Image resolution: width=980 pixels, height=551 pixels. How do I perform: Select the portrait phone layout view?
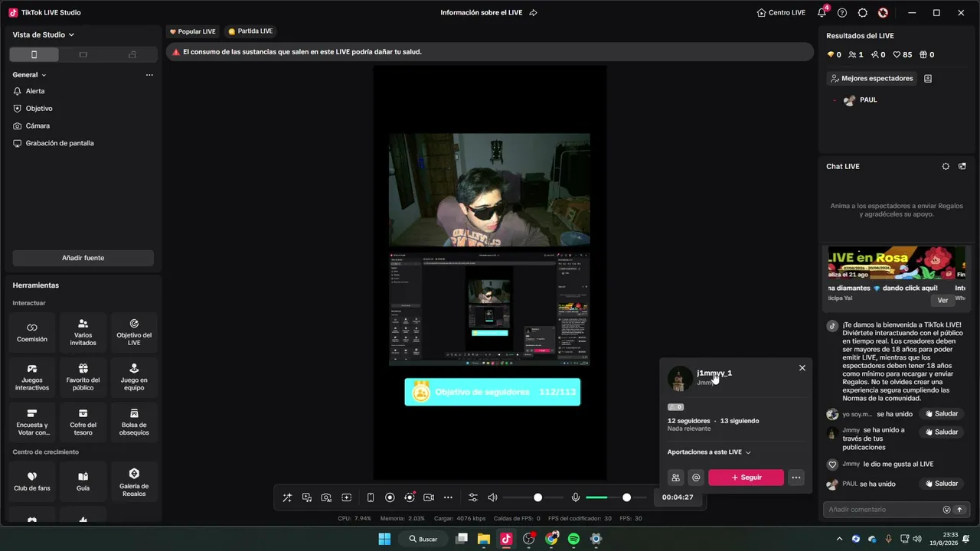[x=34, y=54]
